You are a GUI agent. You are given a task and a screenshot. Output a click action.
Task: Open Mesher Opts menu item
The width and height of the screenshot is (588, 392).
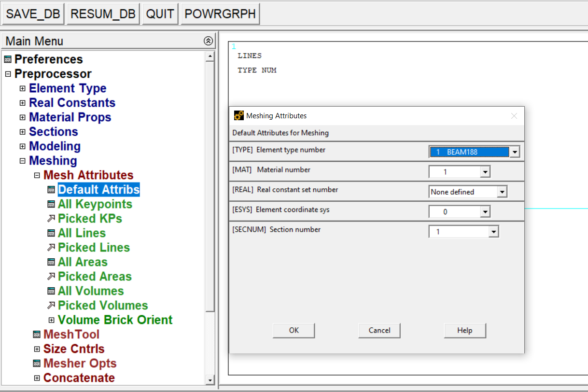[80, 364]
